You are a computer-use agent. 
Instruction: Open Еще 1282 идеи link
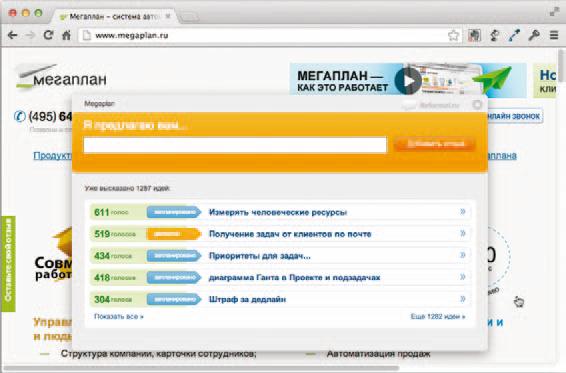point(438,316)
